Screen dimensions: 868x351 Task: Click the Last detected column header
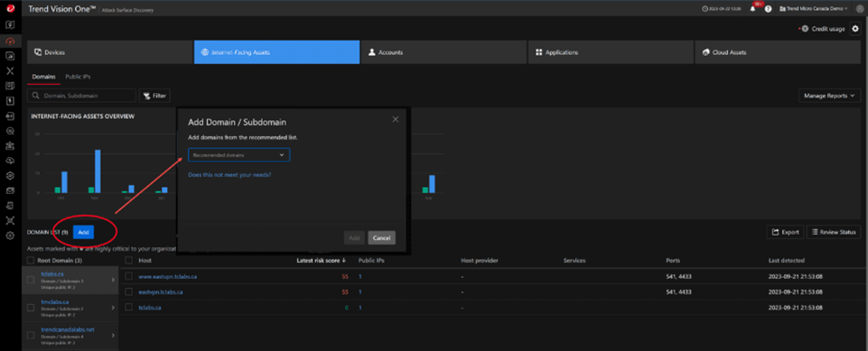(787, 261)
